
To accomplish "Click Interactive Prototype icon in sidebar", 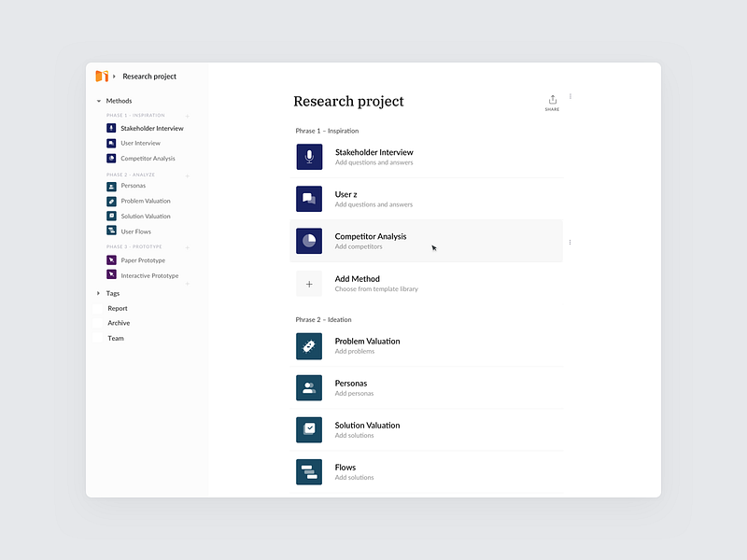I will (111, 274).
